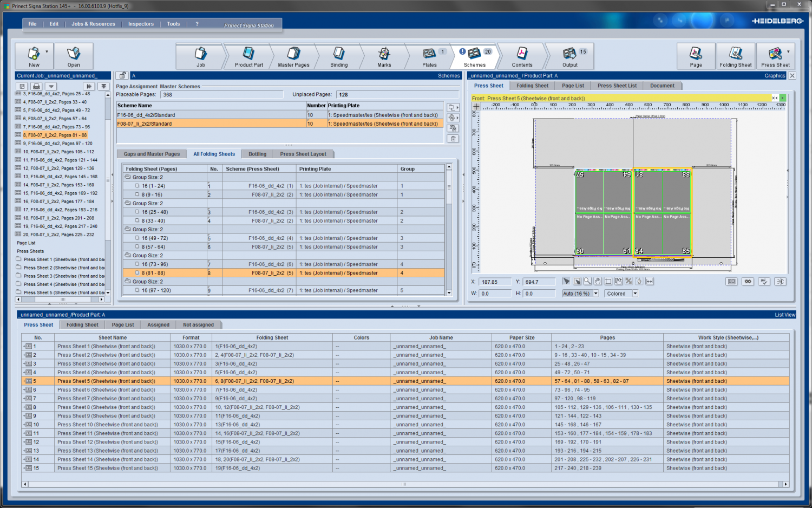Select the zoom magnifier tool in Graphics
812x508 pixels.
pos(587,281)
